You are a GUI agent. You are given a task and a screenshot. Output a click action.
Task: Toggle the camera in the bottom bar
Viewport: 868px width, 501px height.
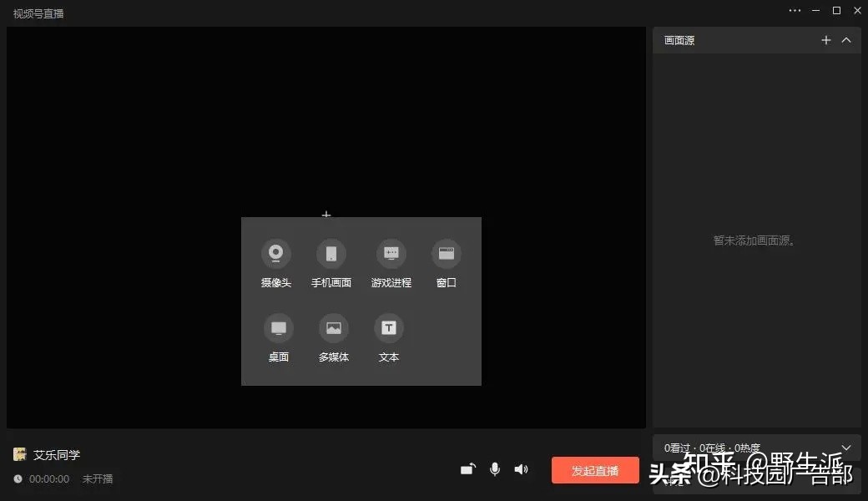coord(467,469)
